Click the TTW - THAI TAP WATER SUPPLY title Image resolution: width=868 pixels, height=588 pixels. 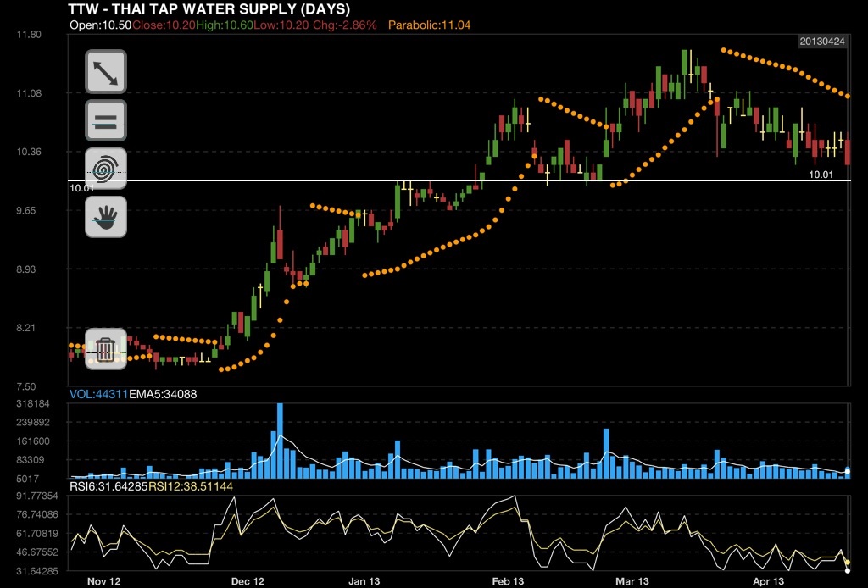point(209,8)
